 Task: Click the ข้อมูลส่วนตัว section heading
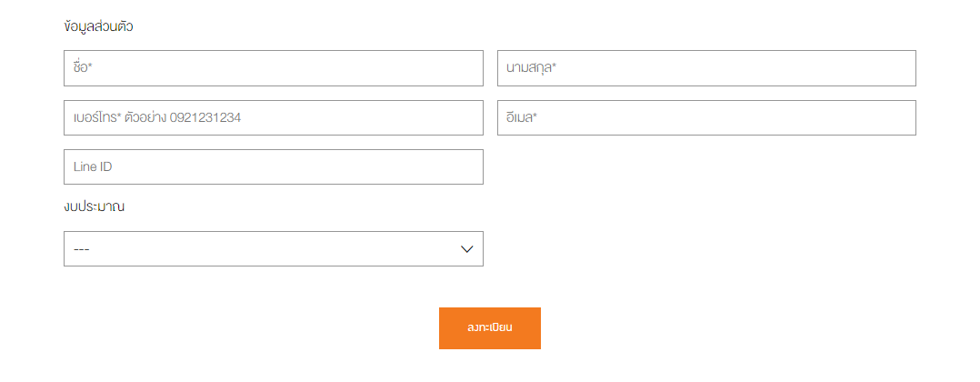98,26
